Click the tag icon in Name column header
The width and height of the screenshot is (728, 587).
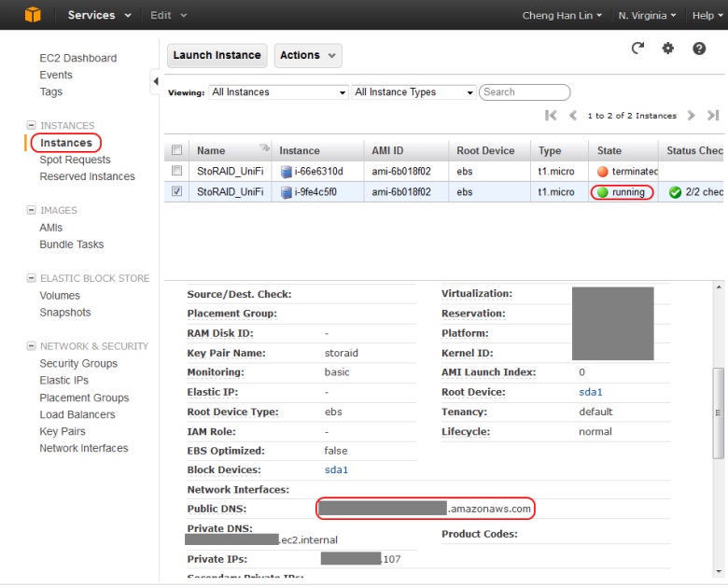[x=264, y=147]
